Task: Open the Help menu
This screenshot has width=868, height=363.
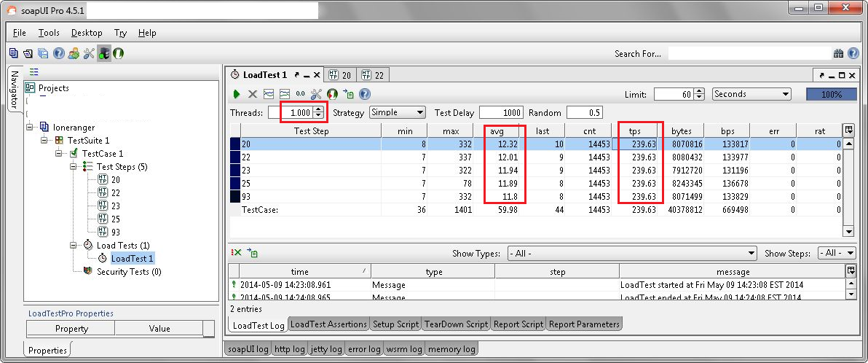Action: pyautogui.click(x=147, y=33)
